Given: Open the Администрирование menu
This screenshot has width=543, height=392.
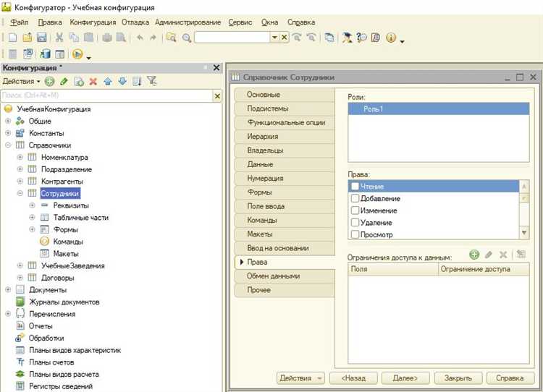Looking at the screenshot, I should click(x=189, y=22).
